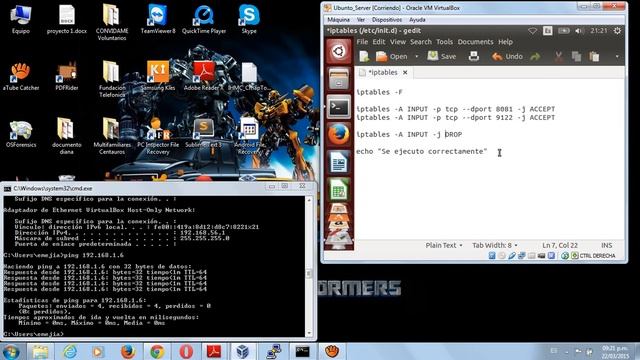This screenshot has height=360, width=640.
Task: Click the iptables -F line
Action: (379, 92)
